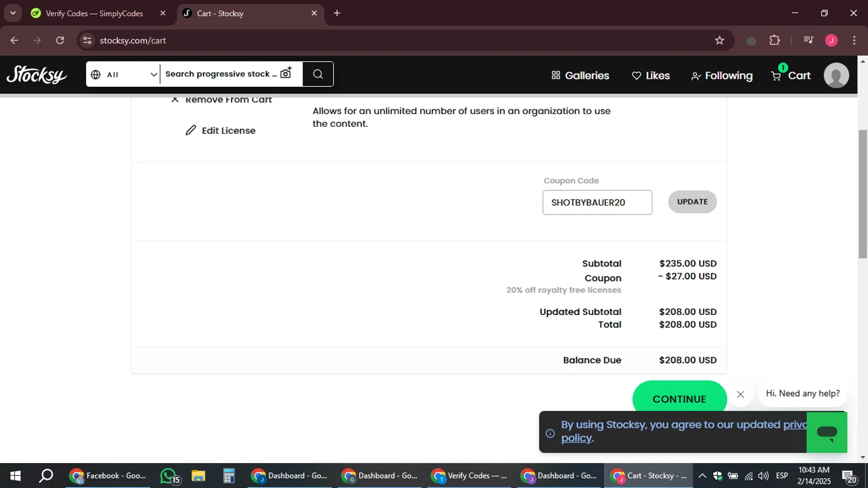View site information icon

coord(87,41)
